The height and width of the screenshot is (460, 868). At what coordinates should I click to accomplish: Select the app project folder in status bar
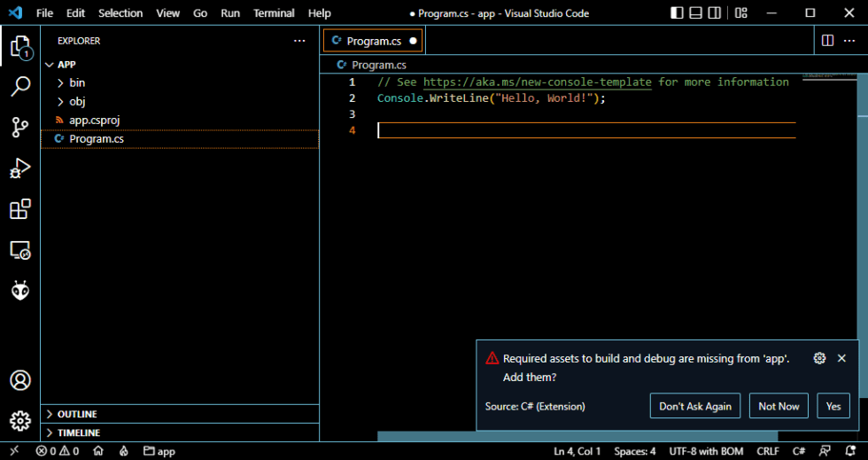(x=159, y=451)
